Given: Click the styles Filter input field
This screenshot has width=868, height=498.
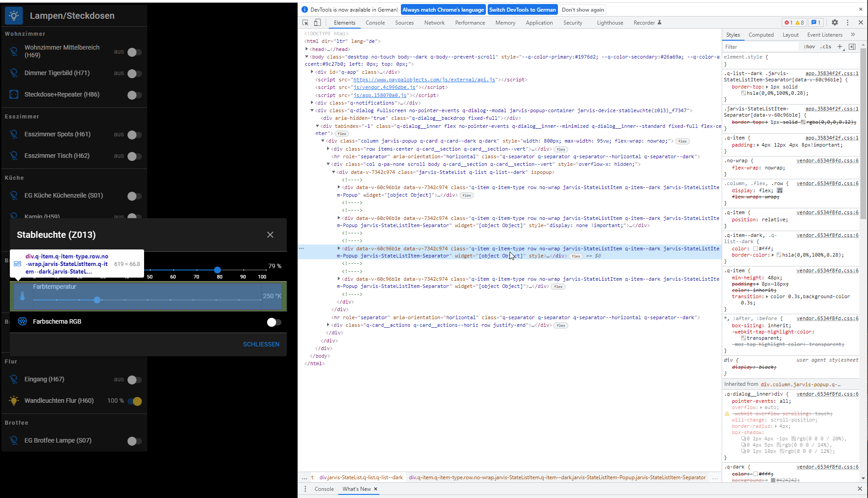Looking at the screenshot, I should pyautogui.click(x=761, y=46).
